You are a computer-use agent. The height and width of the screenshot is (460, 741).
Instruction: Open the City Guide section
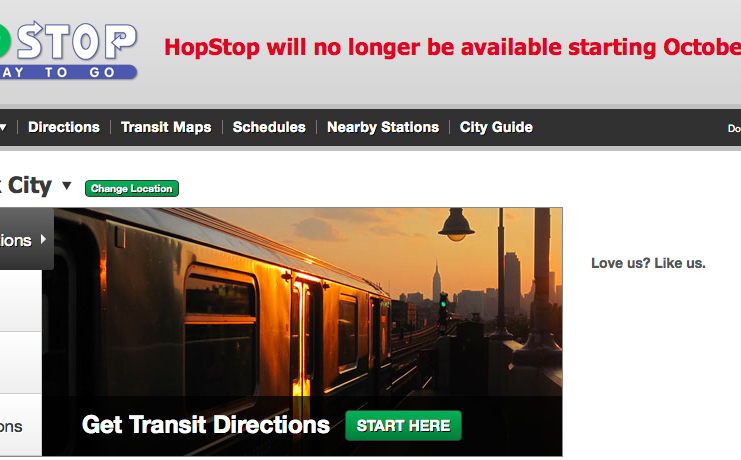496,127
